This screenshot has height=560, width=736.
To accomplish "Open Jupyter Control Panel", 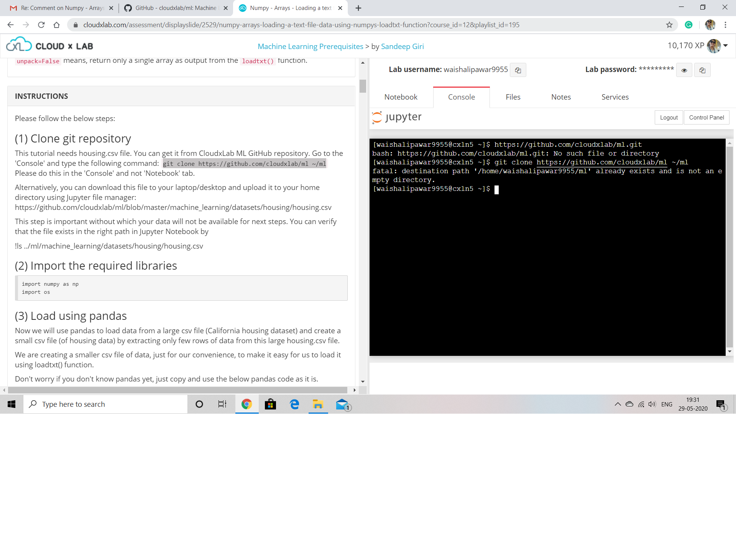I will pyautogui.click(x=706, y=118).
